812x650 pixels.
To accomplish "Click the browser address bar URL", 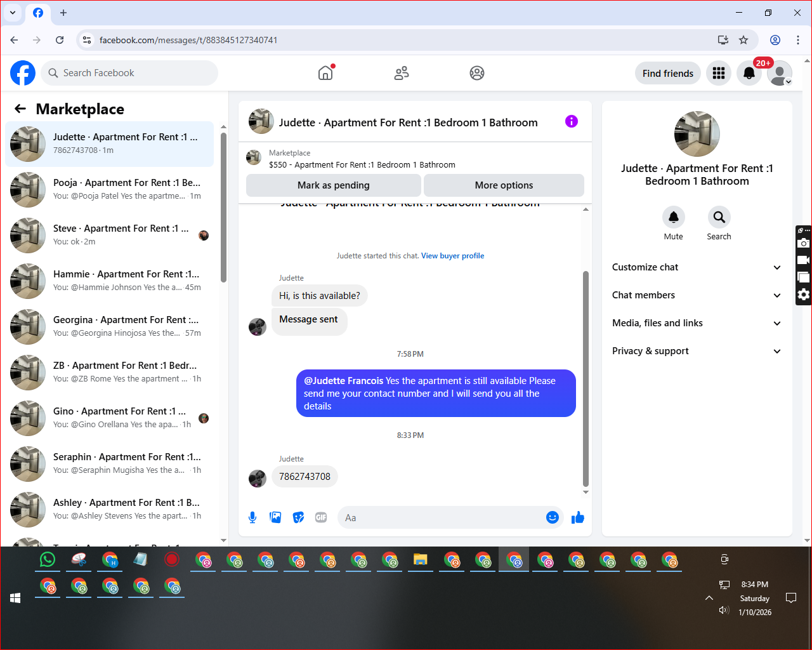I will [x=188, y=40].
